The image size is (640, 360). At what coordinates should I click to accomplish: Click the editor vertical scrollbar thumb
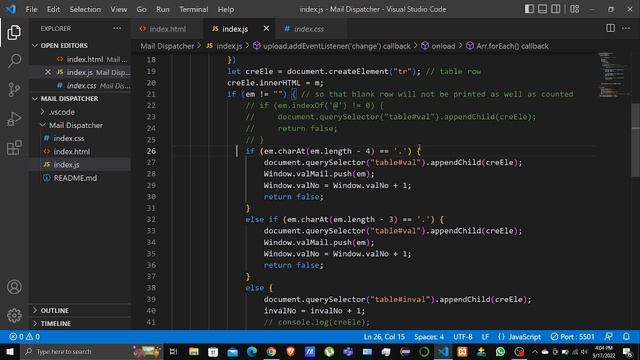pyautogui.click(x=635, y=140)
